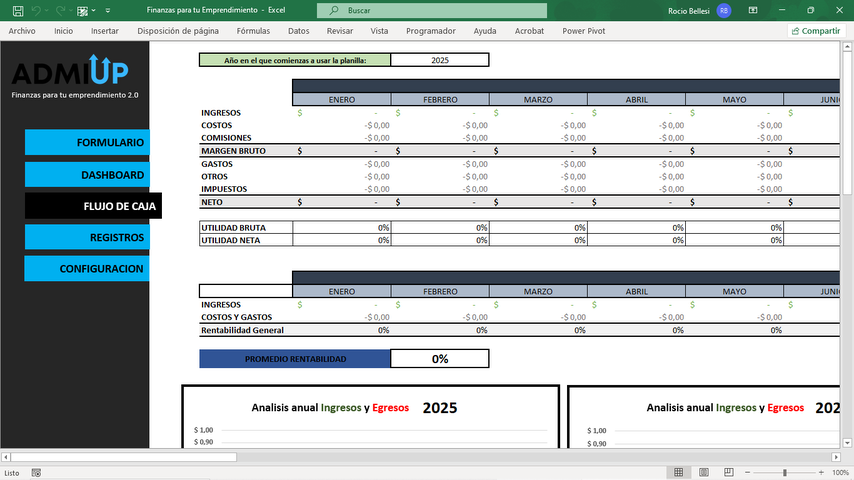
Task: Save the workbook with the Save icon
Action: point(17,10)
